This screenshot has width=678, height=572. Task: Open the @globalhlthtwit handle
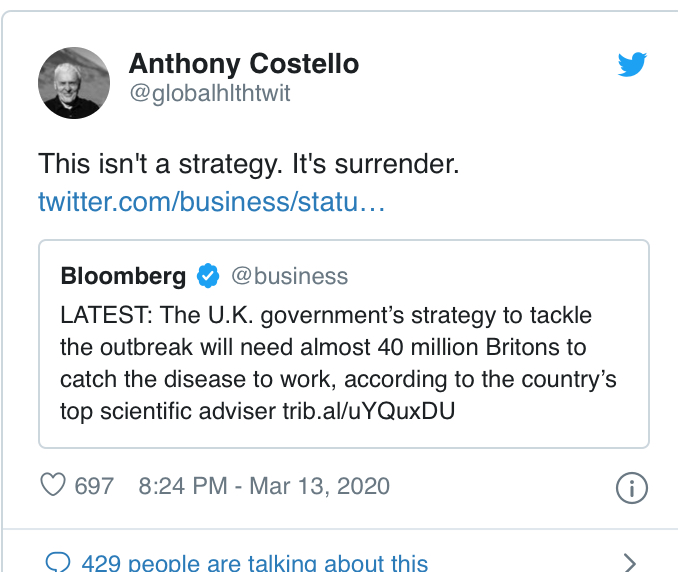[x=209, y=94]
